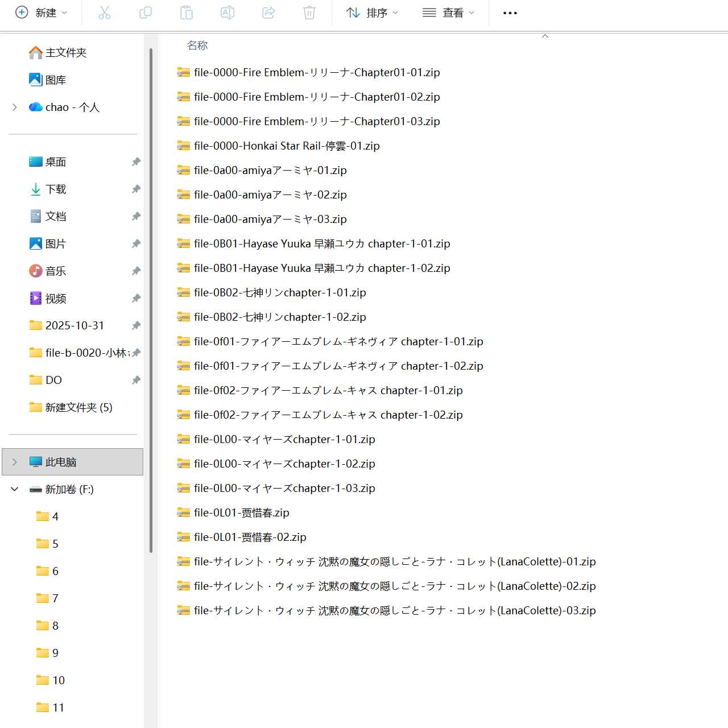Click zip icon of Hayase Yuuka chapter-1-02 file

point(183,268)
